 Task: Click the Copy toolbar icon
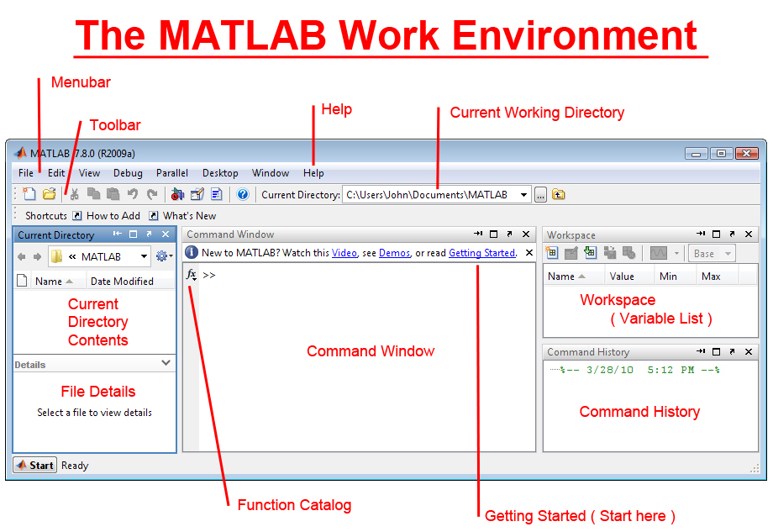tap(93, 194)
